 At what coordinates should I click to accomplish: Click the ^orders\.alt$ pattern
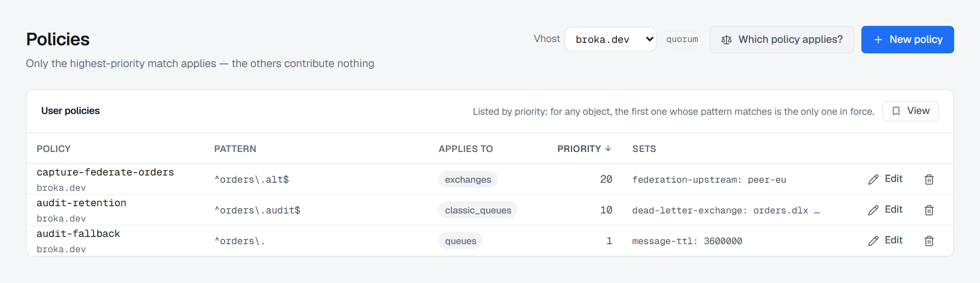[x=252, y=180]
